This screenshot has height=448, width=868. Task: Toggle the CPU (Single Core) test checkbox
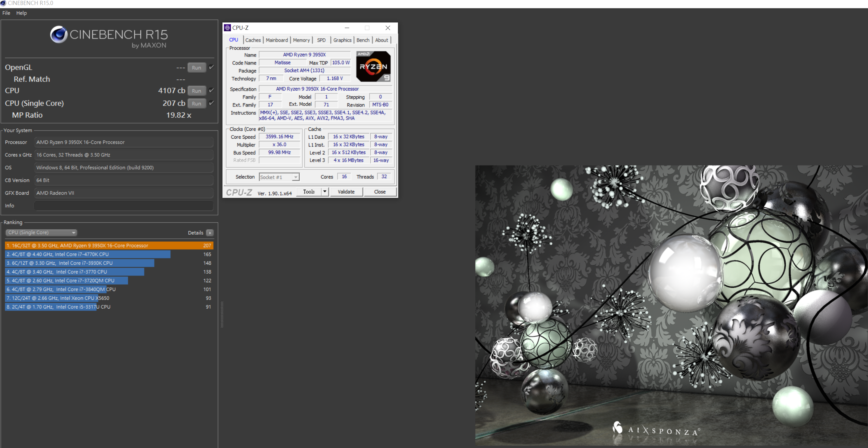211,103
